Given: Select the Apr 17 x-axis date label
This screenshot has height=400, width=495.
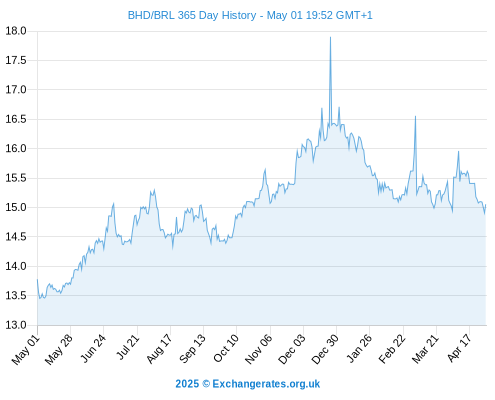Looking at the screenshot, I should pyautogui.click(x=459, y=348).
